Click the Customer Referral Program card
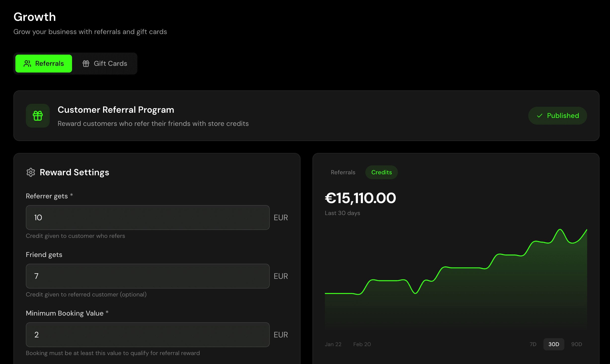 click(x=305, y=116)
